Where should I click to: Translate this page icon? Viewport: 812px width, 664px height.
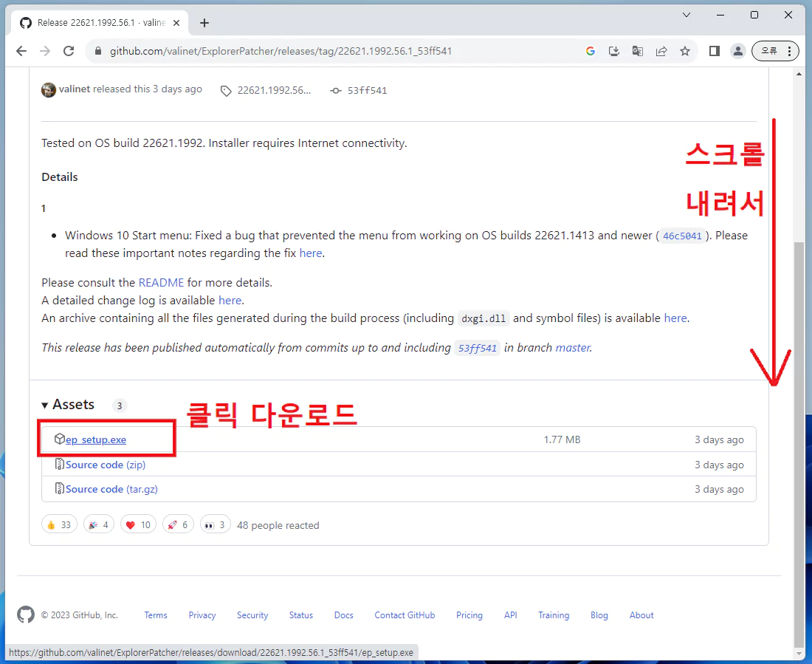click(638, 51)
